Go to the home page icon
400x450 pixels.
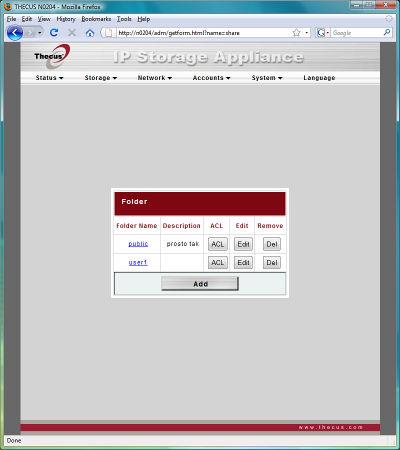coord(90,33)
